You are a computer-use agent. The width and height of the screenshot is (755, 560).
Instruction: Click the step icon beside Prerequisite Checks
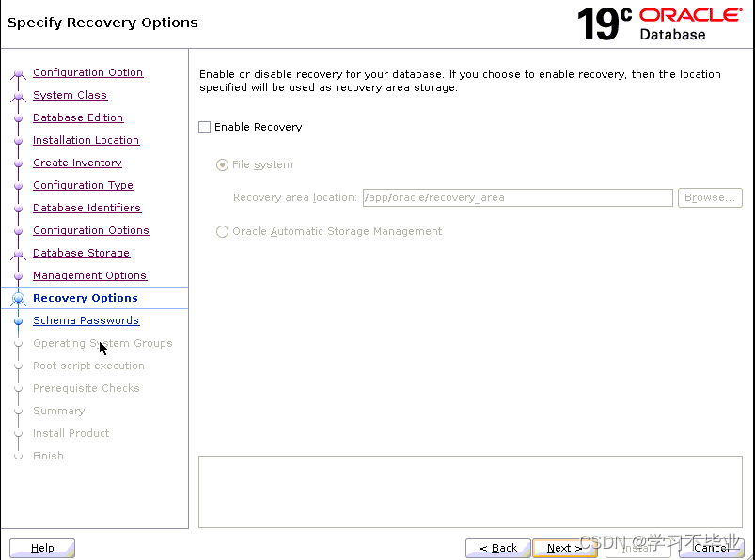click(x=20, y=388)
